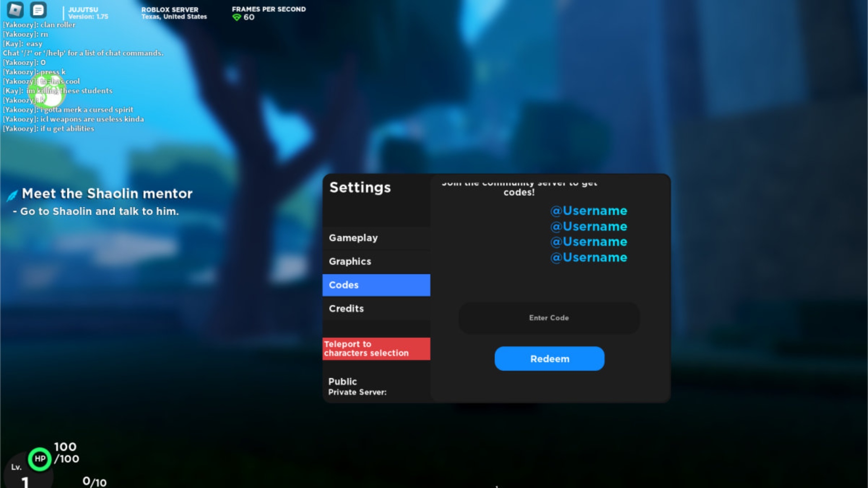Click the second @Username link
This screenshot has width=868, height=488.
[x=589, y=226]
